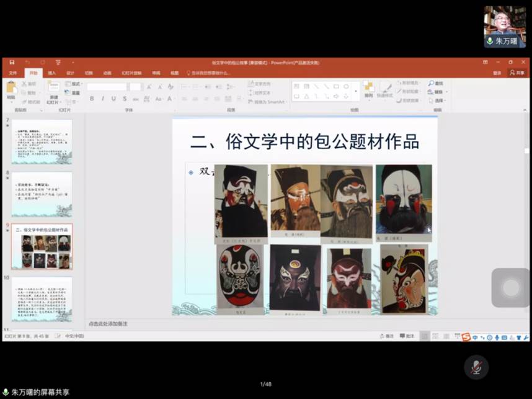Click the Sogou input method S icon
532x399 pixels.
click(x=466, y=337)
